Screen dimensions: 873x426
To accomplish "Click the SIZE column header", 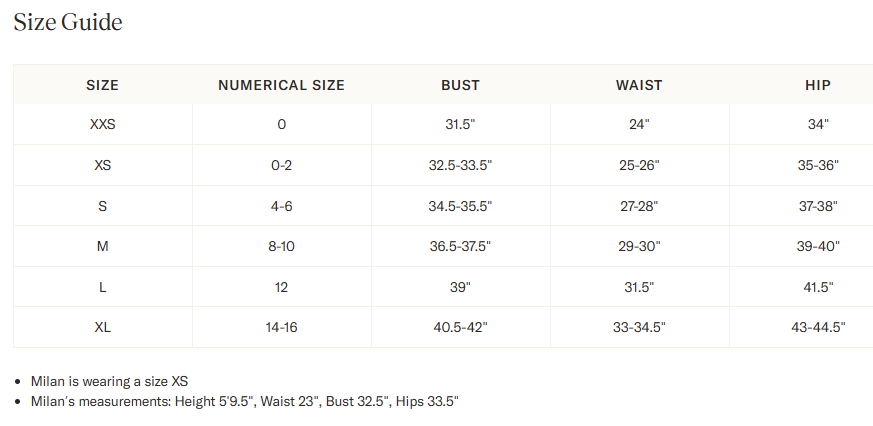I will point(102,85).
